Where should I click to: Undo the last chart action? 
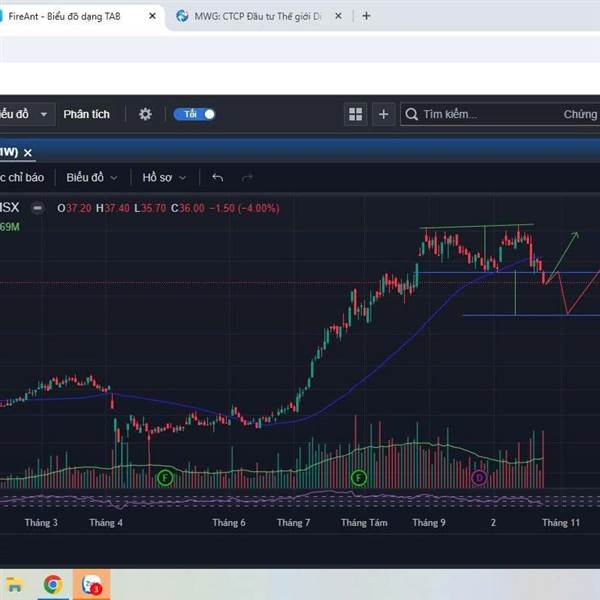218,177
